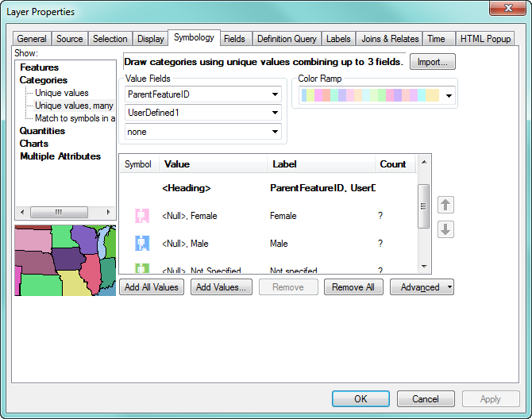The width and height of the screenshot is (532, 419).
Task: Click the pink Female symbol icon
Action: tap(142, 216)
